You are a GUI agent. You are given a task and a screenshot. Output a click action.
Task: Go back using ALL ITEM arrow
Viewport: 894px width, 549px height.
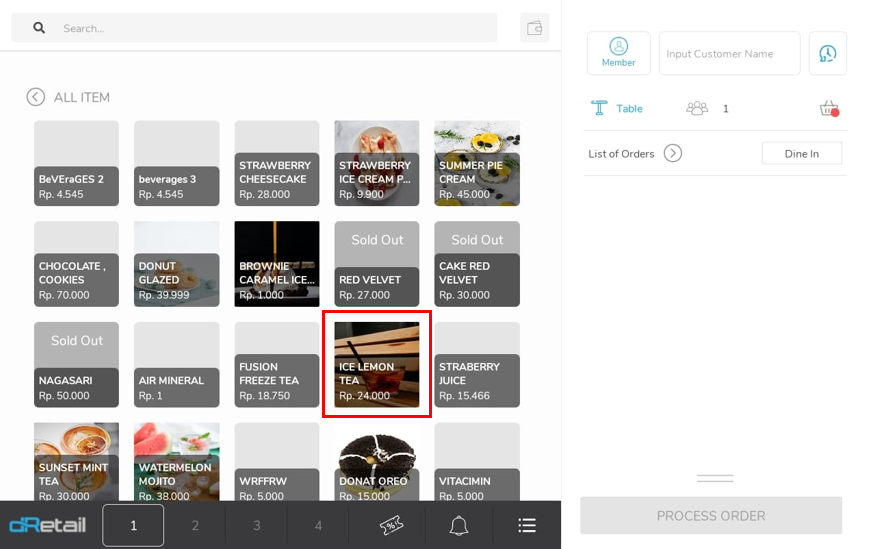point(36,97)
